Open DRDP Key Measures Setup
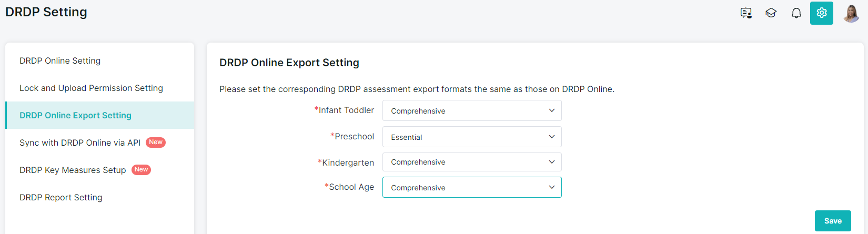The width and height of the screenshot is (868, 234). click(73, 170)
